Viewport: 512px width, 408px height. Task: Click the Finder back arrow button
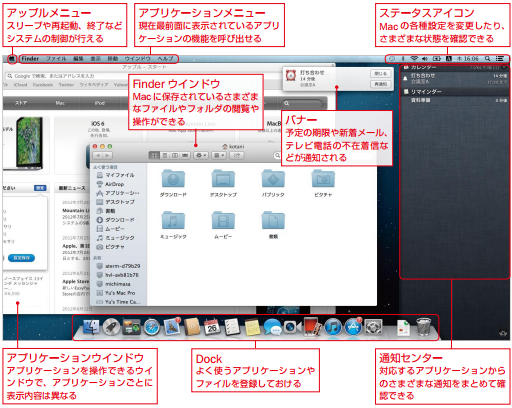coord(98,156)
